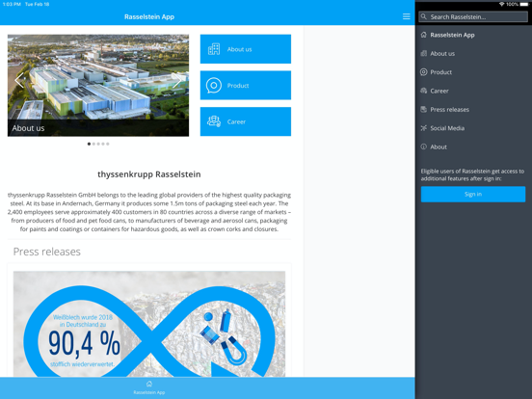
Task: Show next carousel slide with right arrow
Action: [x=177, y=80]
